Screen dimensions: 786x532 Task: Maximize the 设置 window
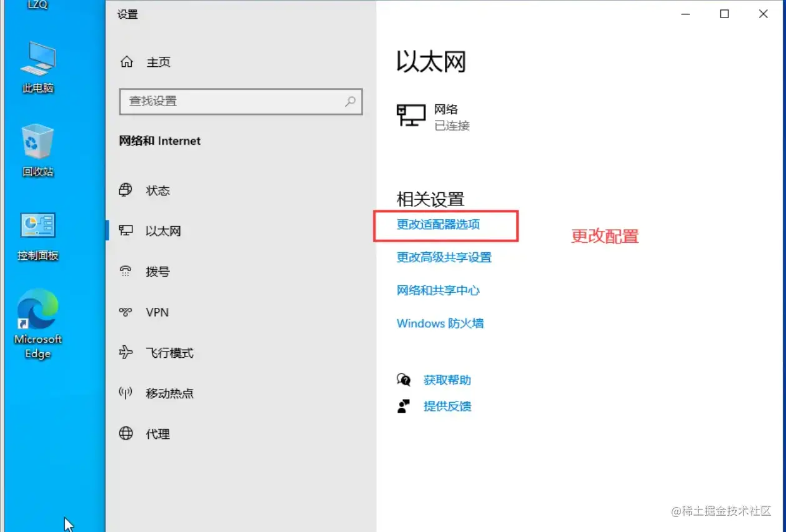724,14
